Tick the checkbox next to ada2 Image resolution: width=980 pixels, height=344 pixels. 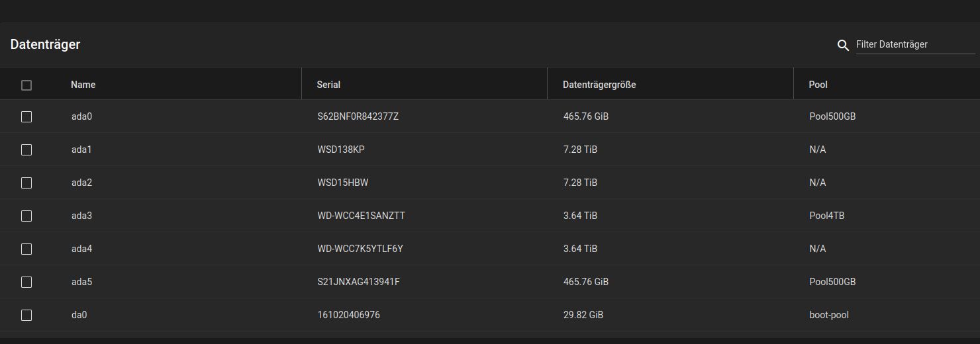(x=26, y=183)
